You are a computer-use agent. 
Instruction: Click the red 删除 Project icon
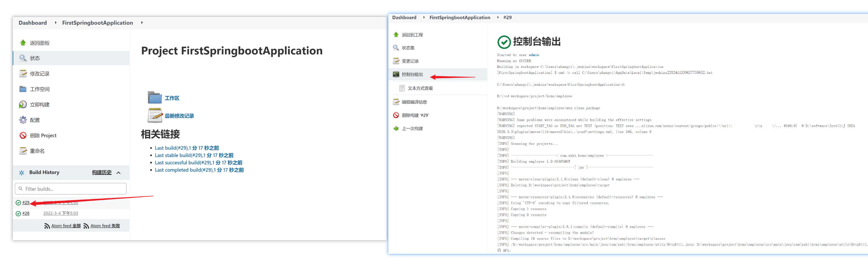23,135
